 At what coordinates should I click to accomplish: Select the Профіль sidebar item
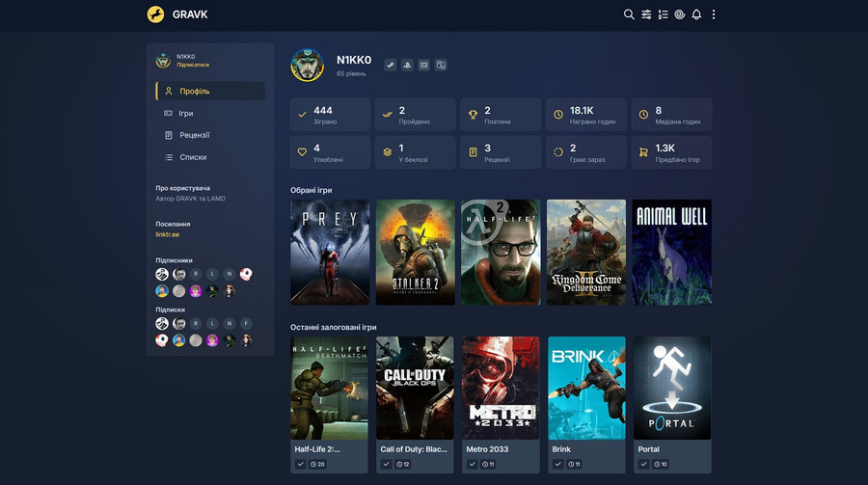point(210,91)
